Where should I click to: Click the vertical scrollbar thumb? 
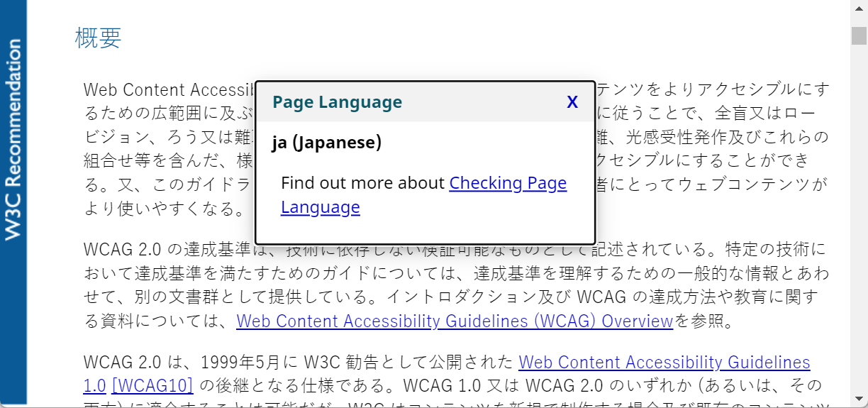pyautogui.click(x=859, y=34)
